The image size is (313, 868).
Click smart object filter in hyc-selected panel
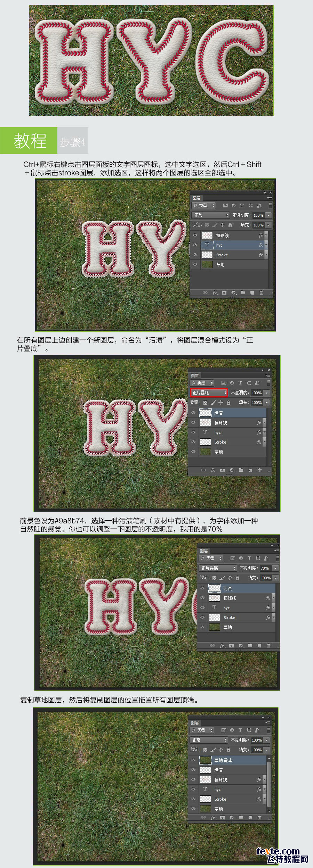tap(259, 206)
